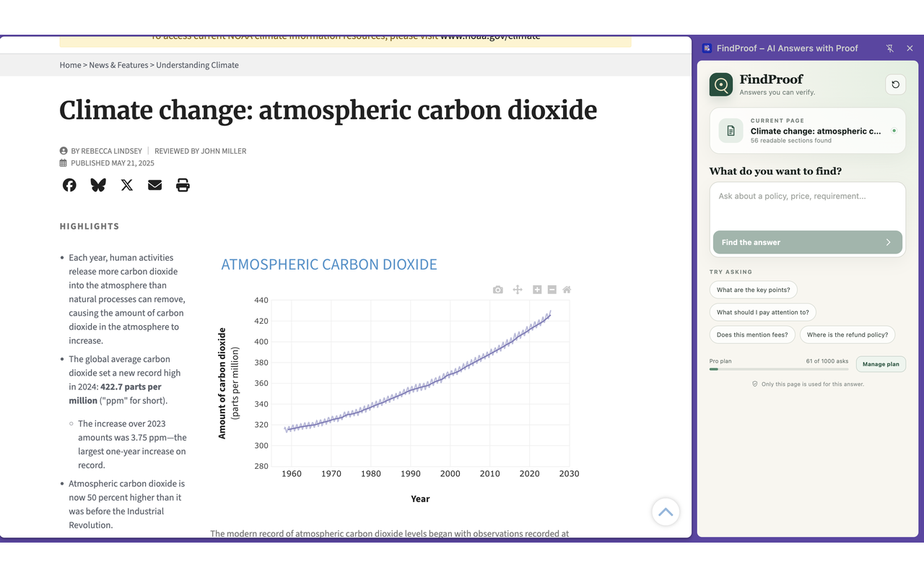Screen dimensions: 924x578
Task: Follow the www.noaa.gov/climate link
Action: coord(490,38)
